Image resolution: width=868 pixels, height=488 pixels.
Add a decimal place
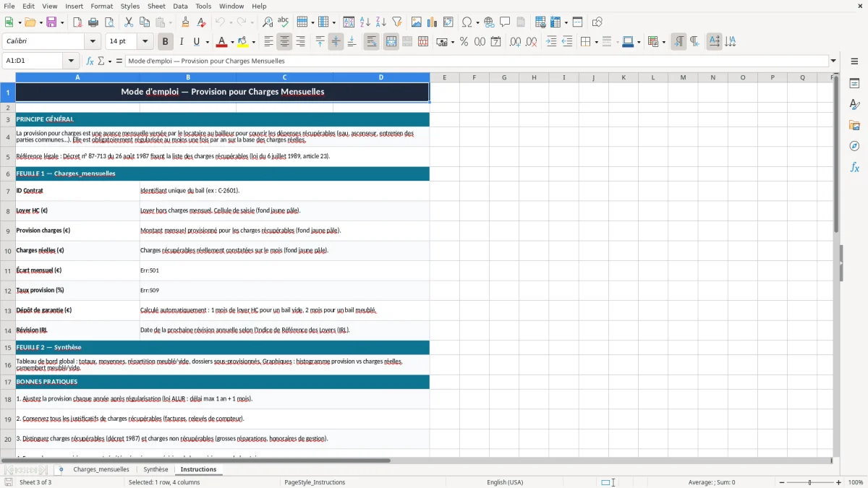(x=515, y=42)
